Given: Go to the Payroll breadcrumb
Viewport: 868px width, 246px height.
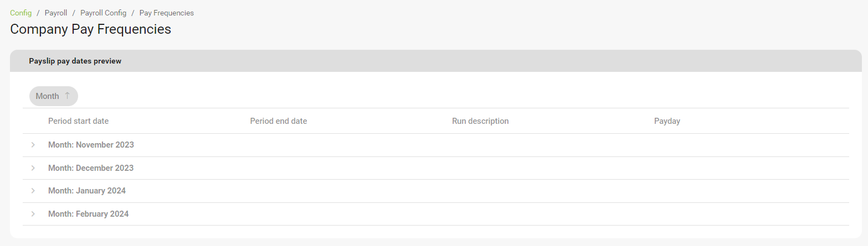Looking at the screenshot, I should [56, 13].
